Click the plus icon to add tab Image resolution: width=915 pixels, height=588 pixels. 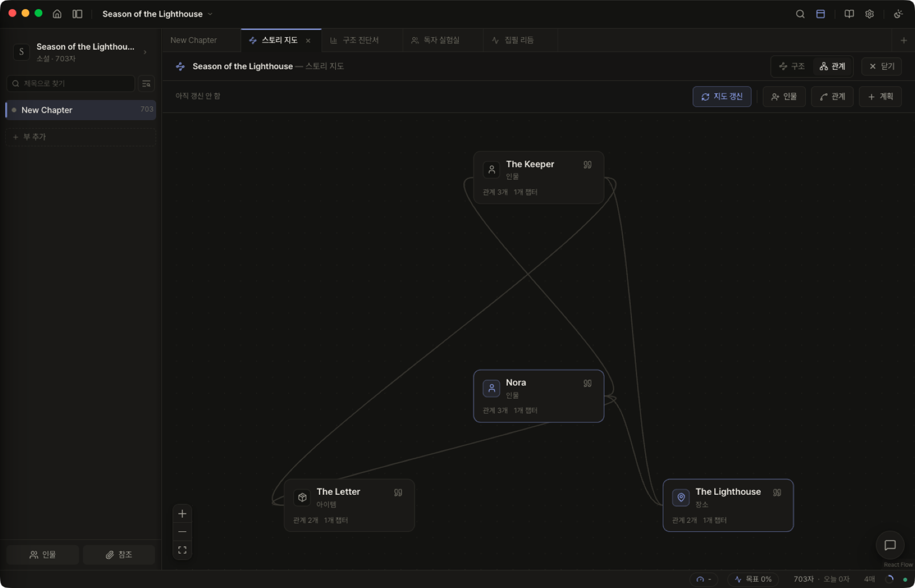(904, 40)
